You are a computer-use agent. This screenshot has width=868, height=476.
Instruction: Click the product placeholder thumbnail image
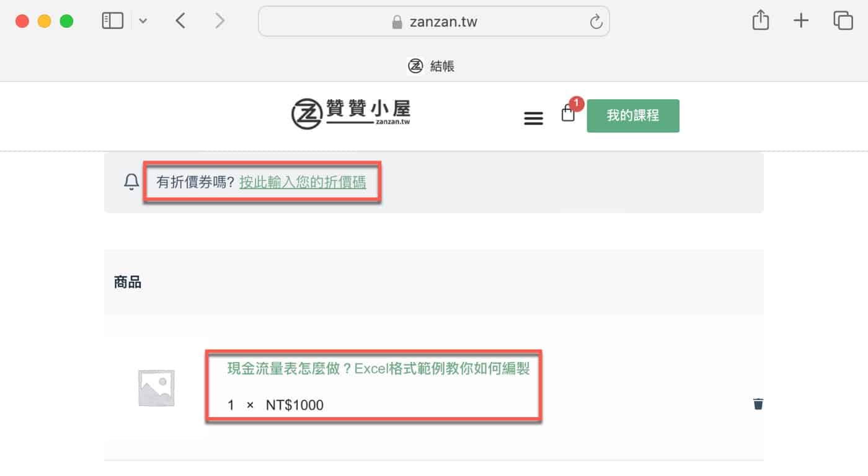coord(156,389)
